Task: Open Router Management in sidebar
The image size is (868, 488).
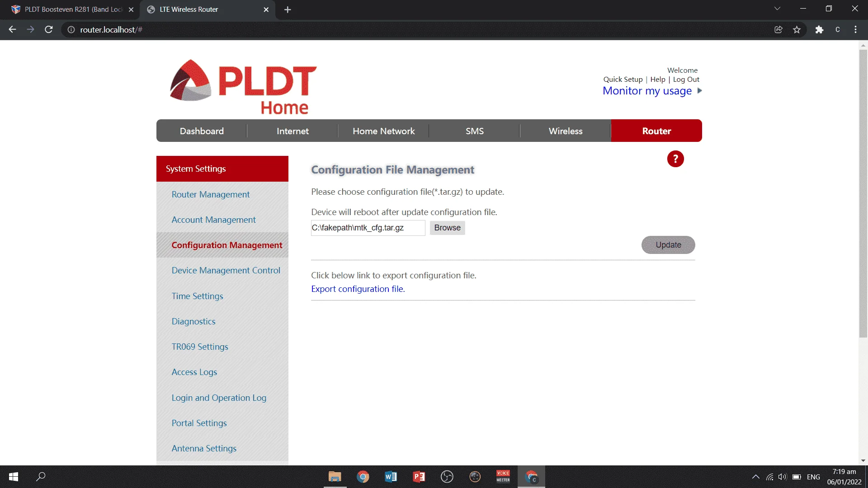Action: pyautogui.click(x=211, y=194)
